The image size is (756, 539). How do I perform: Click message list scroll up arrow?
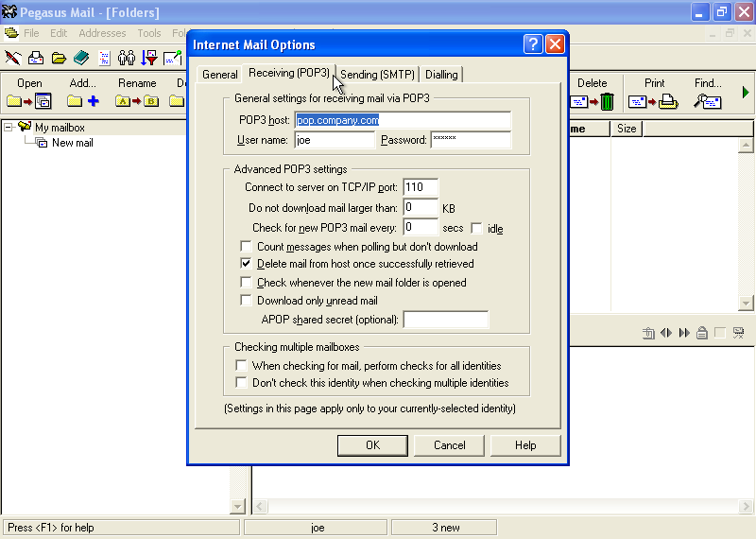pyautogui.click(x=746, y=146)
